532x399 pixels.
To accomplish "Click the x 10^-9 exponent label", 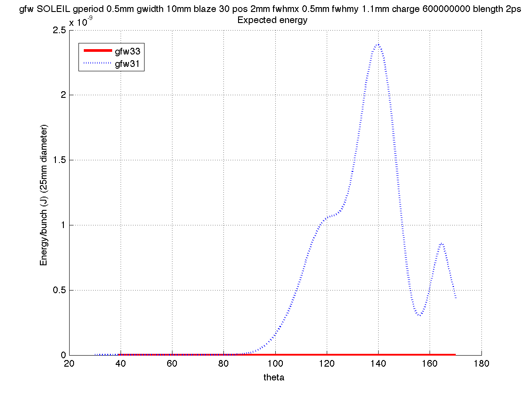I will tap(80, 21).
